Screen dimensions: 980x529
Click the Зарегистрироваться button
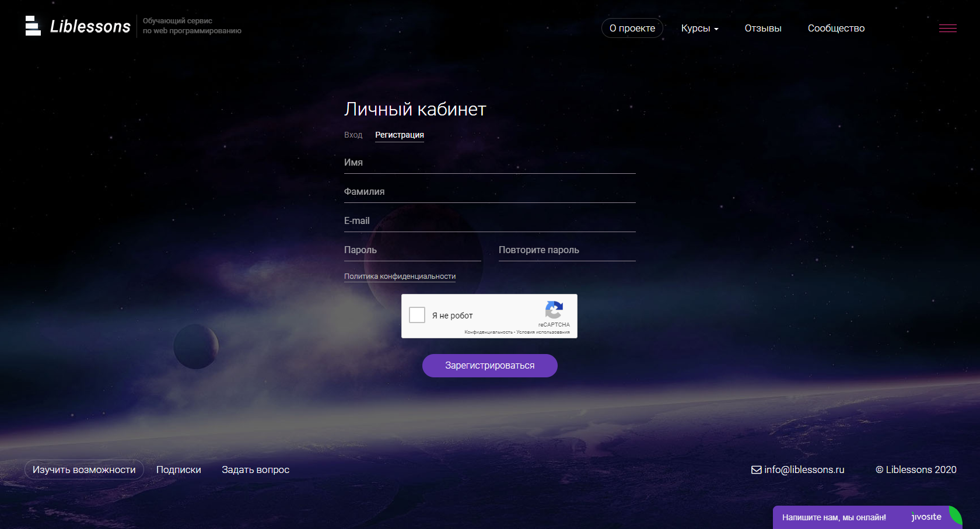pyautogui.click(x=490, y=366)
